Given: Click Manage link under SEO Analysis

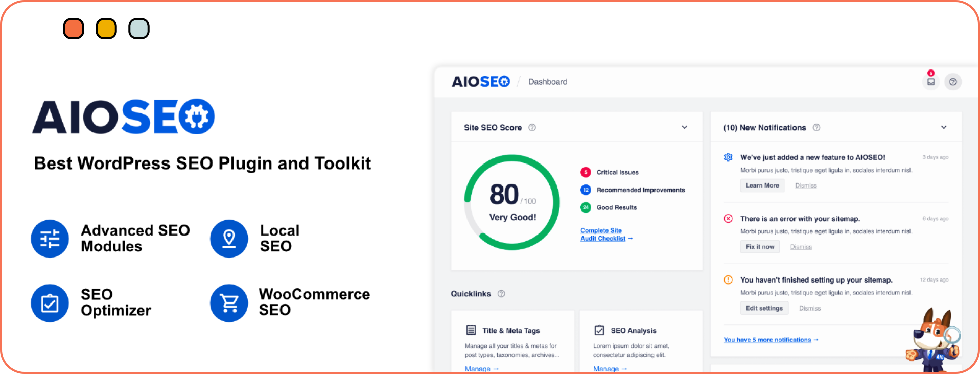Looking at the screenshot, I should pyautogui.click(x=610, y=369).
